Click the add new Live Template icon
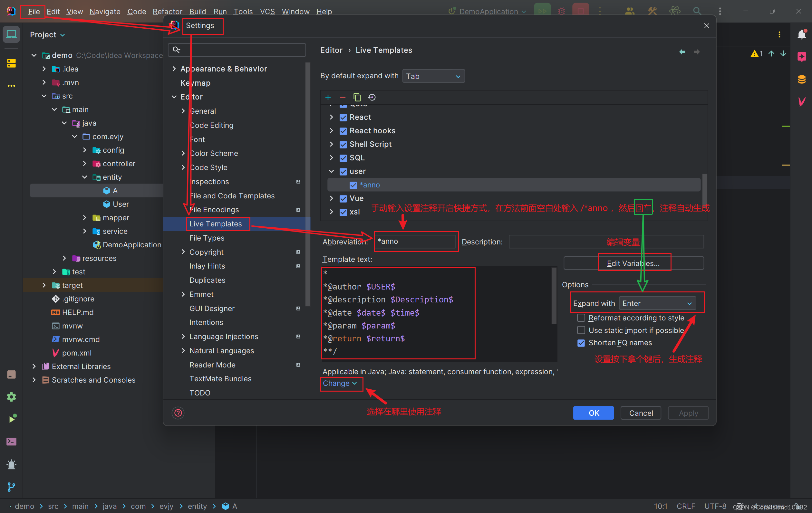The height and width of the screenshot is (513, 812). (x=328, y=97)
